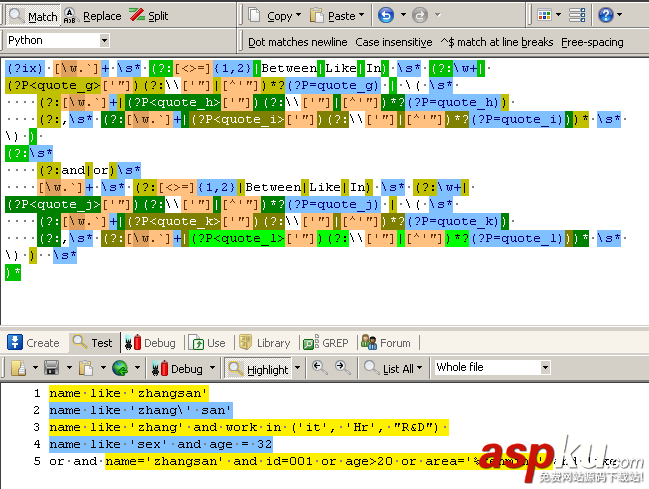Switch to Split mode
This screenshot has width=649, height=489.
point(149,16)
